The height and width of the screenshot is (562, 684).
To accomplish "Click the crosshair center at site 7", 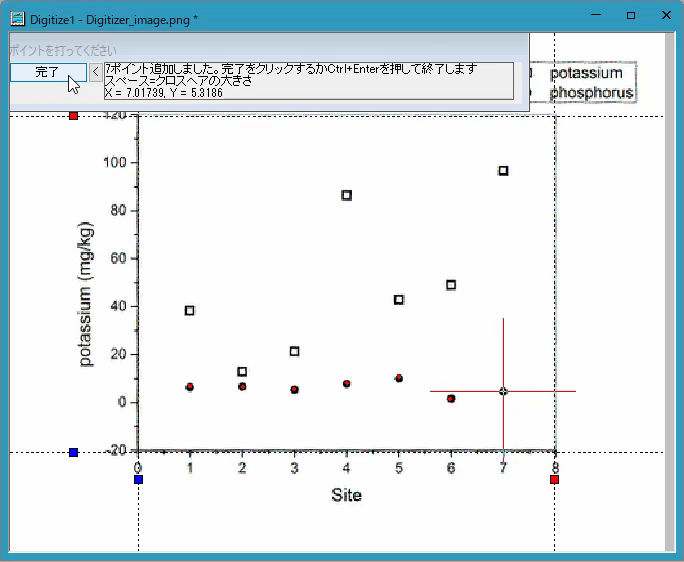I will coord(503,391).
